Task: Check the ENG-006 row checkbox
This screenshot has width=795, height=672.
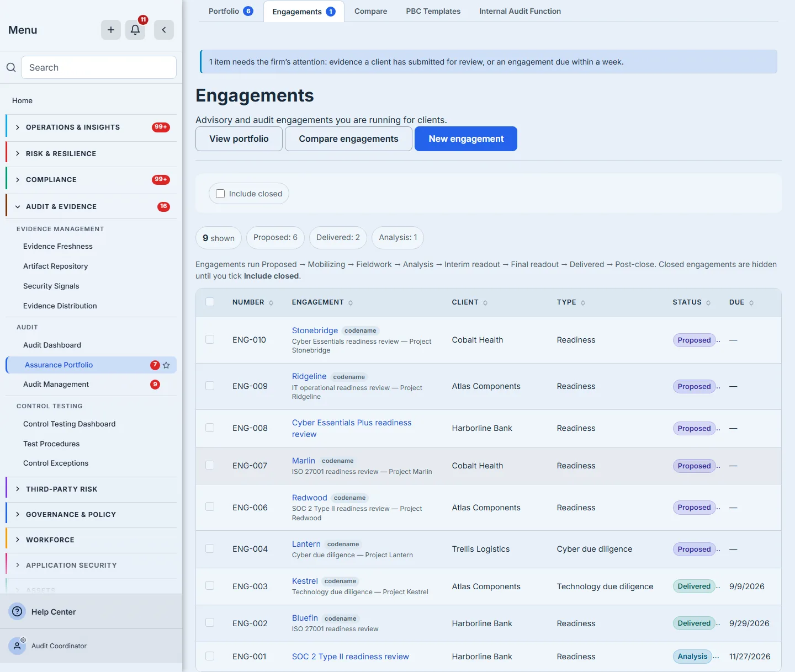Action: pyautogui.click(x=210, y=506)
